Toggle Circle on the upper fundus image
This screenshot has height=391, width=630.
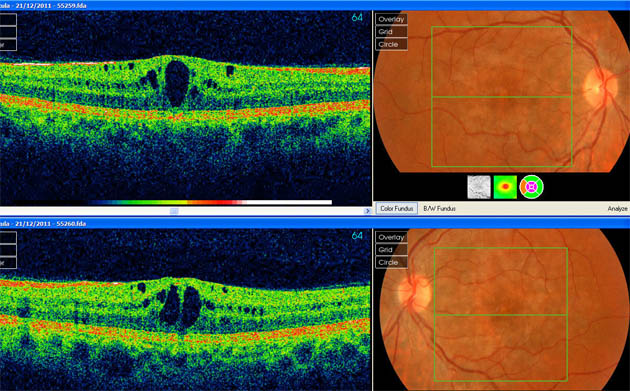(391, 44)
